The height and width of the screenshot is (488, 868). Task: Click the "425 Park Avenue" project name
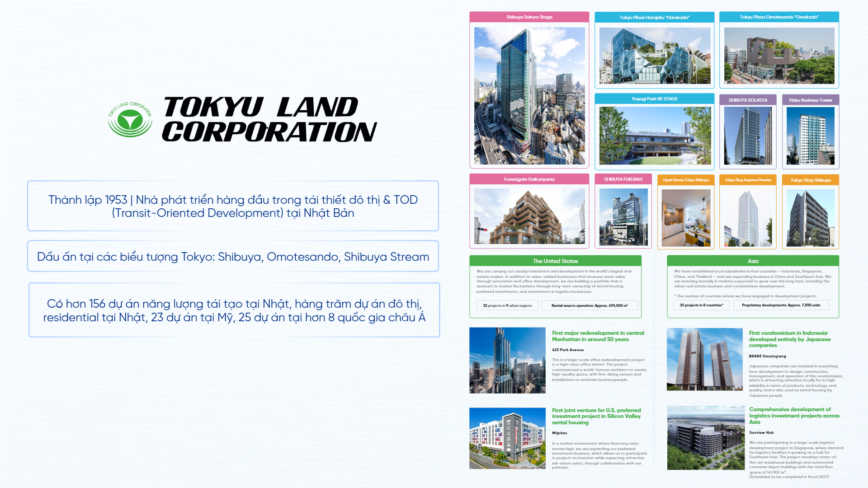(x=568, y=350)
